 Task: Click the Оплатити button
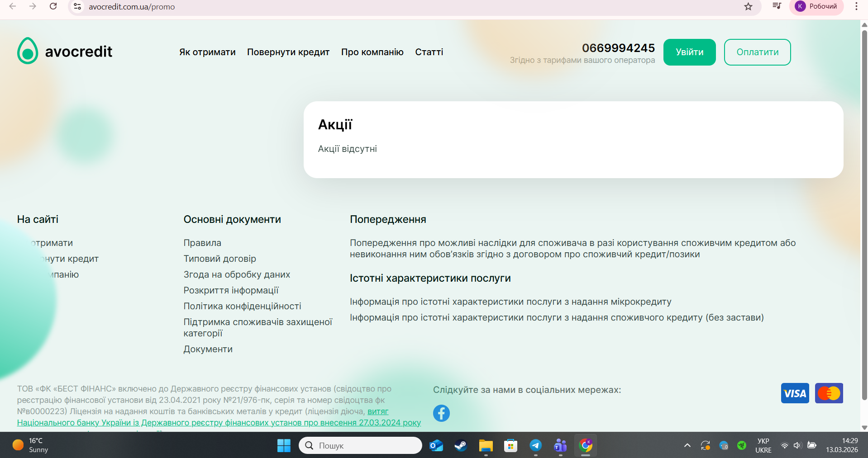click(x=758, y=52)
